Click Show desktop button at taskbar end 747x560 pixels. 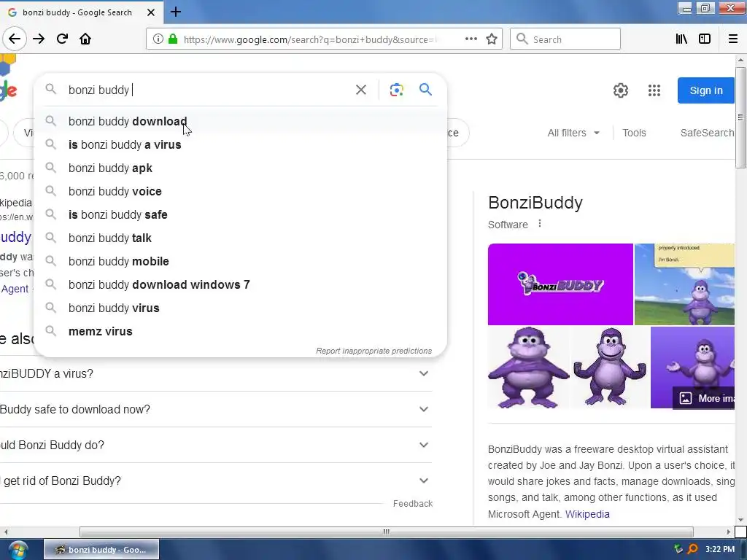tap(743, 550)
